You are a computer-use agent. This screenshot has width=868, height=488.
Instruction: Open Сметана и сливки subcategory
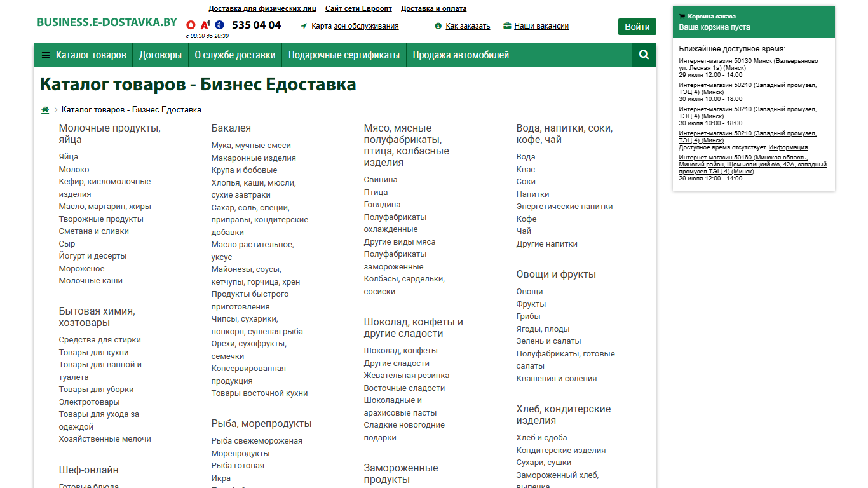[x=94, y=231]
